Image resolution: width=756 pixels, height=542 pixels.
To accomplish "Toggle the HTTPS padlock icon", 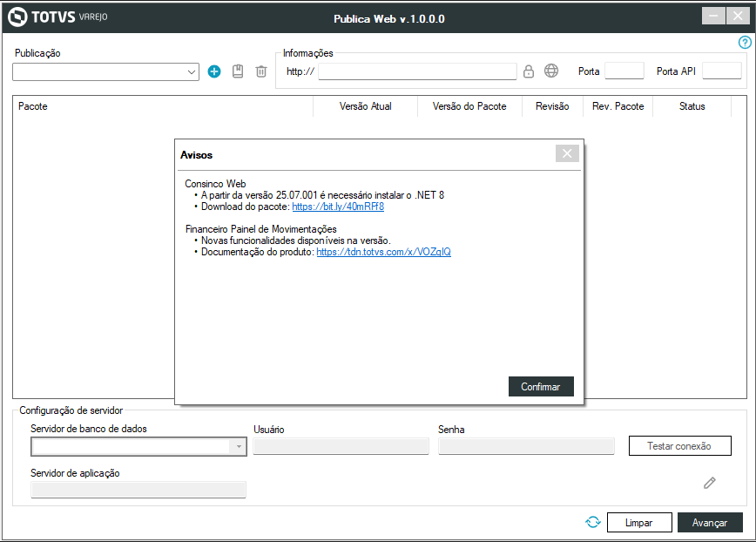I will (x=529, y=71).
